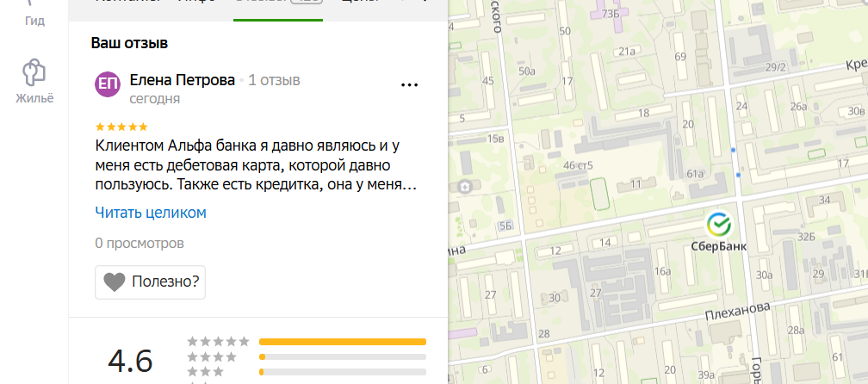Mark review as helpful with Полезно?
Image resolution: width=868 pixels, height=384 pixels.
tap(150, 282)
